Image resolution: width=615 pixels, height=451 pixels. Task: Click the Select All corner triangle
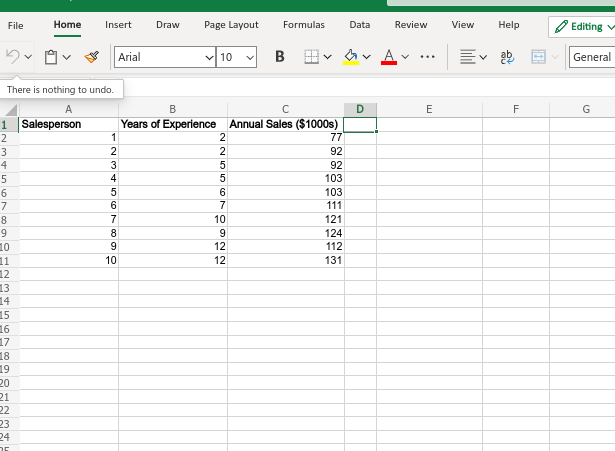pyautogui.click(x=10, y=109)
